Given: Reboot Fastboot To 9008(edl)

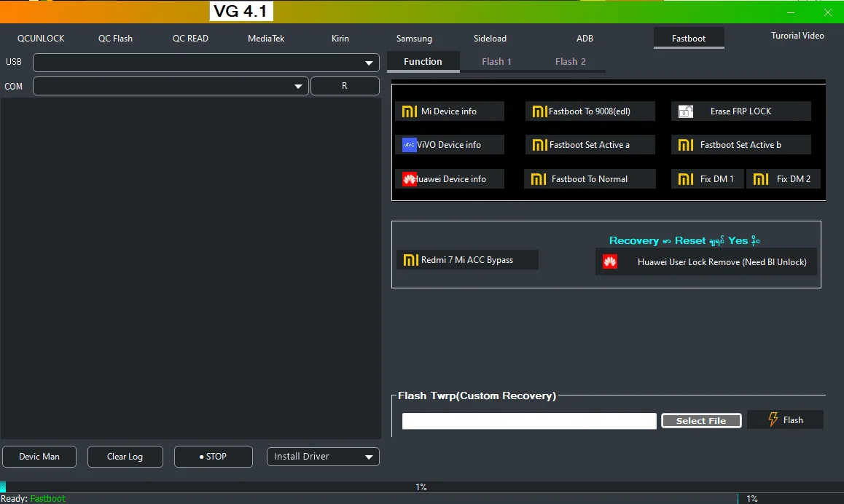Looking at the screenshot, I should [590, 111].
